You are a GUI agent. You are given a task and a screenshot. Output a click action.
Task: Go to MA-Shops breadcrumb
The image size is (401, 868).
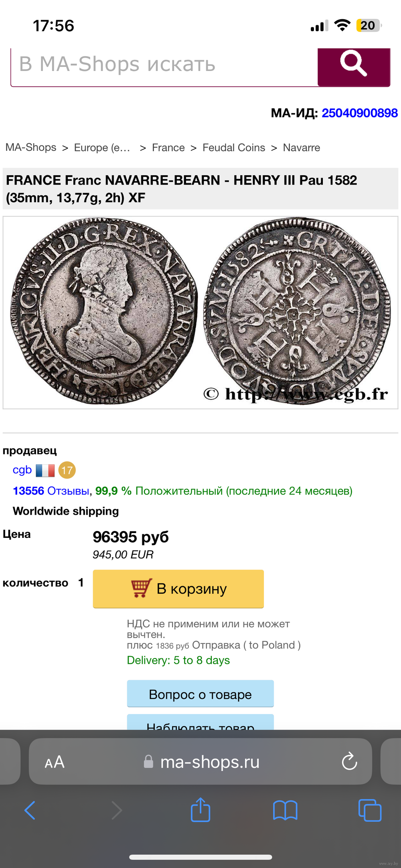pos(31,148)
